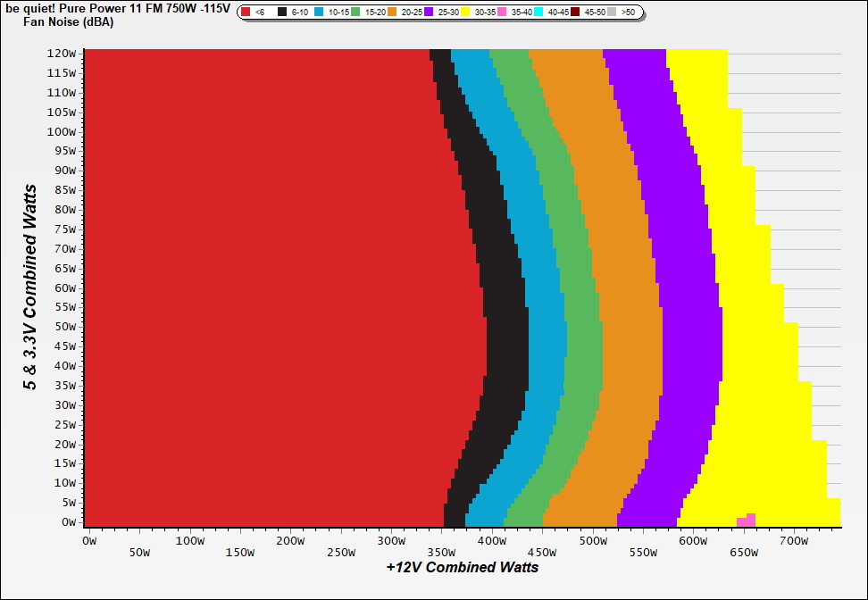The width and height of the screenshot is (868, 600).
Task: Click the gray >50 legend swatch
Action: click(x=612, y=12)
